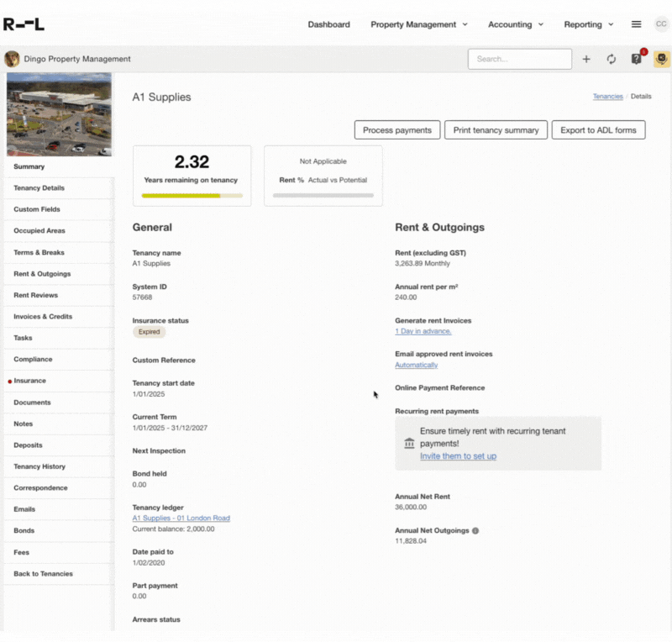This screenshot has width=672, height=642.
Task: Open Rent Reviews in the sidebar
Action: point(36,295)
